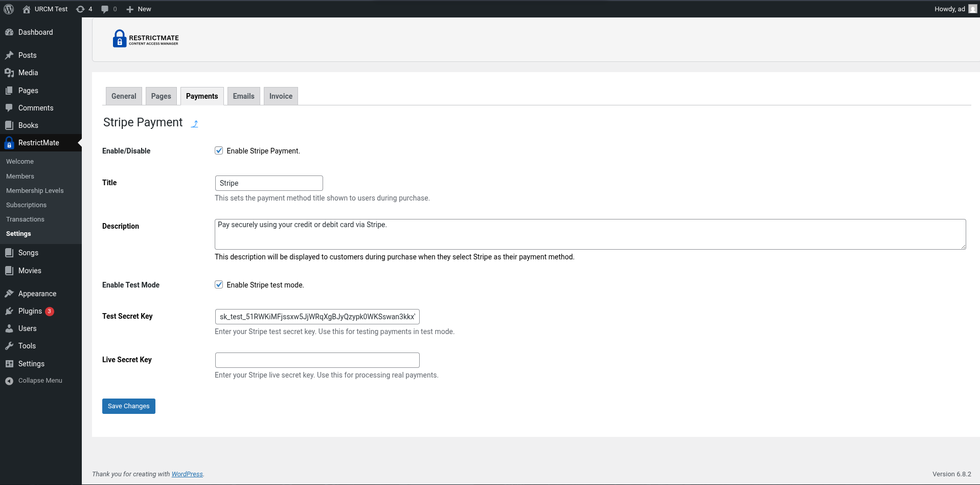Click the plus New content icon

click(130, 9)
